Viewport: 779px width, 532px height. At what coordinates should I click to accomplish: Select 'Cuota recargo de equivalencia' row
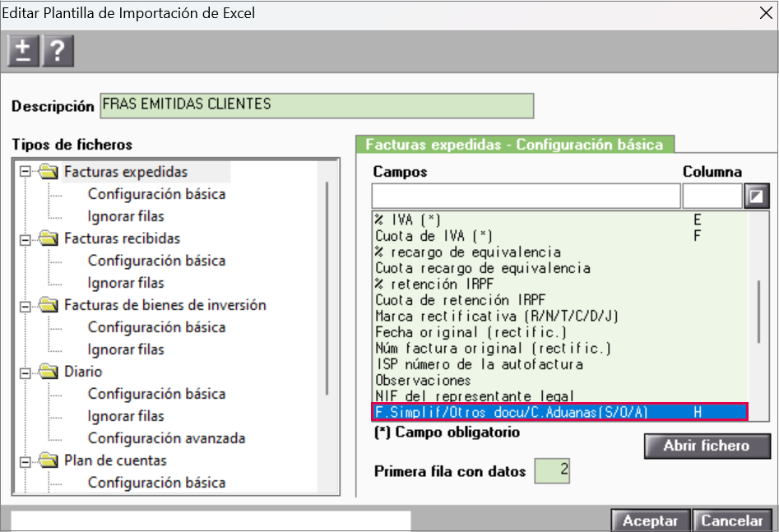tap(560, 268)
